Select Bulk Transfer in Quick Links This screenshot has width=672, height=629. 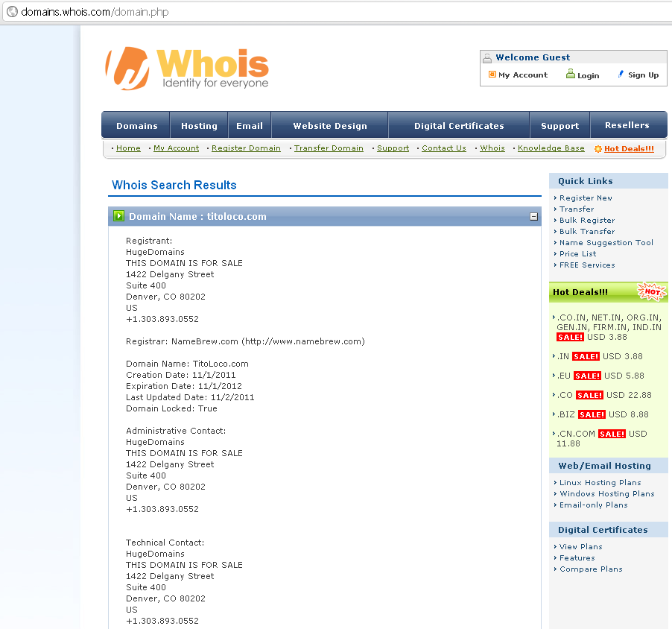tap(587, 231)
